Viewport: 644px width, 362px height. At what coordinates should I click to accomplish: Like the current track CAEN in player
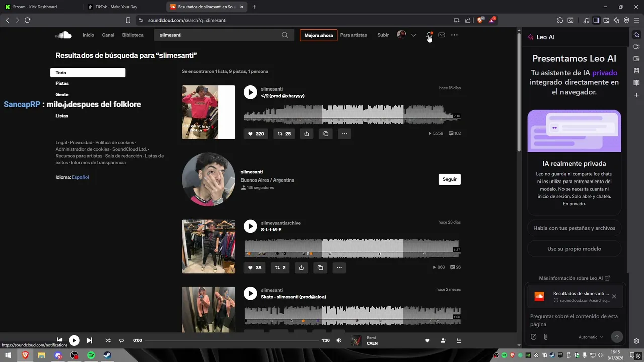point(427,340)
